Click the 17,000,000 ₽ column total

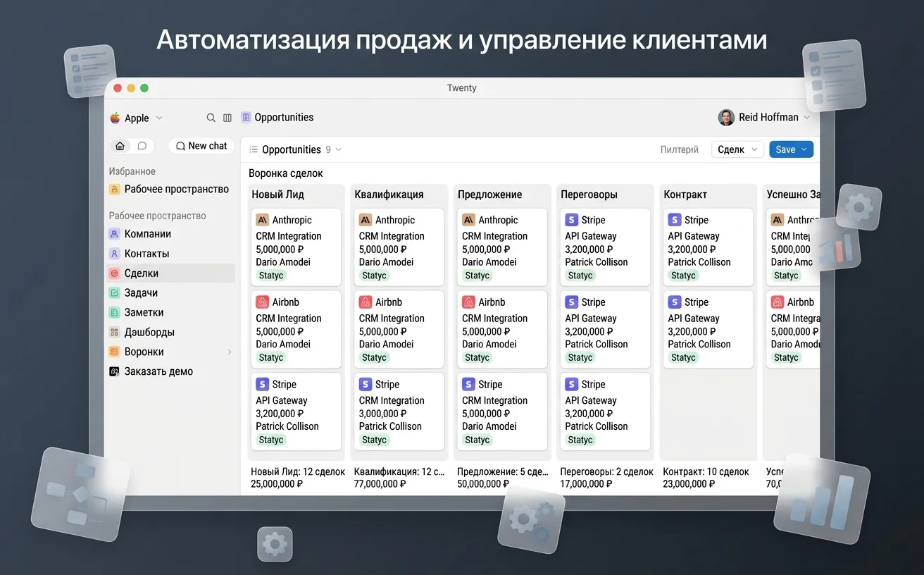[587, 484]
